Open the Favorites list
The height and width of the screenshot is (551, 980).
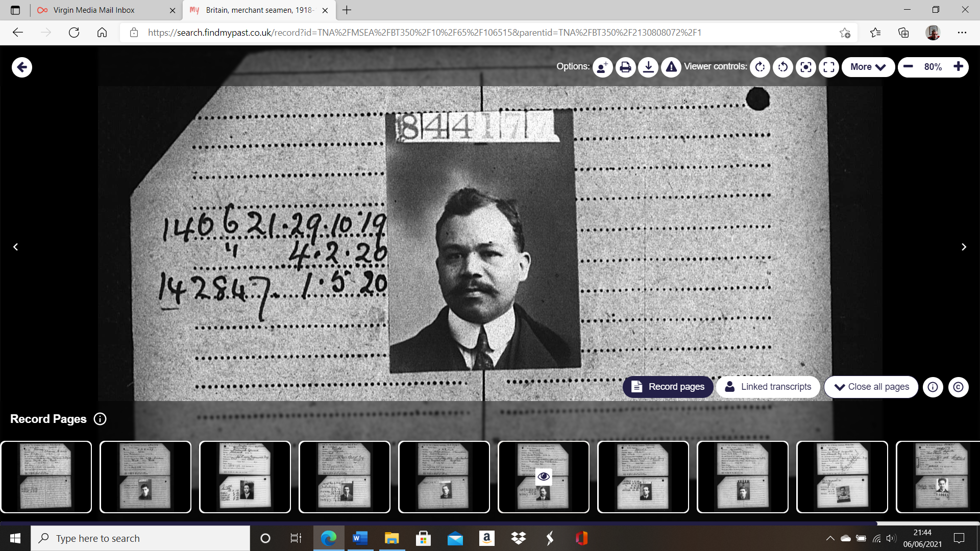(875, 33)
